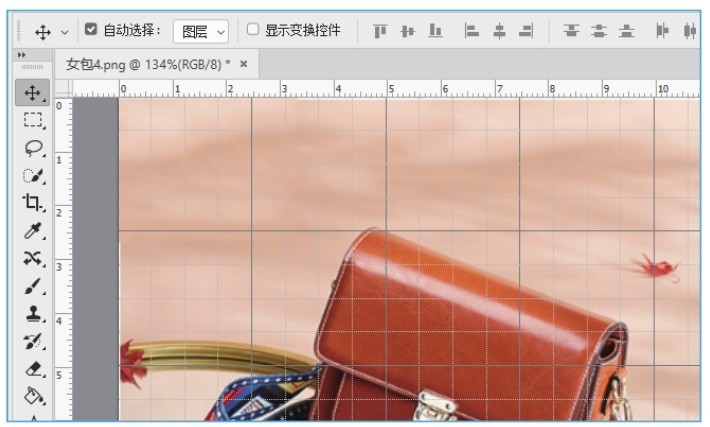Select the Brush tool
Image resolution: width=710 pixels, height=427 pixels.
click(33, 286)
